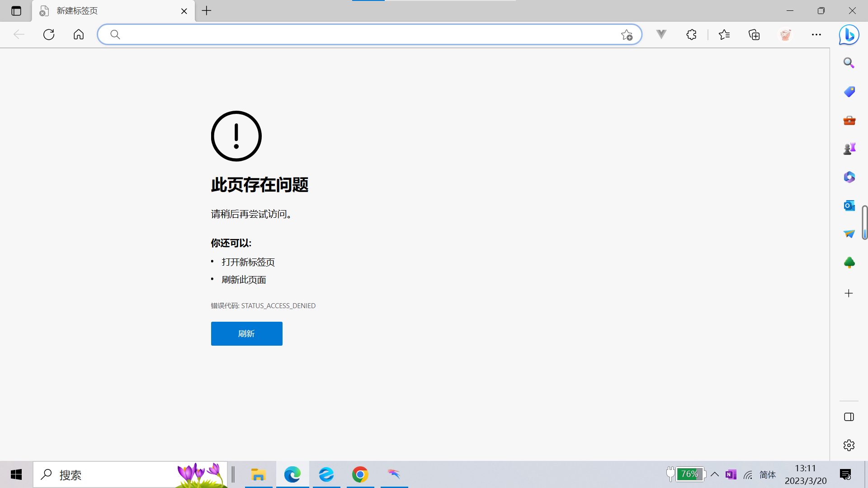868x488 pixels.
Task: Open the Favorites star list icon
Action: pyautogui.click(x=724, y=35)
